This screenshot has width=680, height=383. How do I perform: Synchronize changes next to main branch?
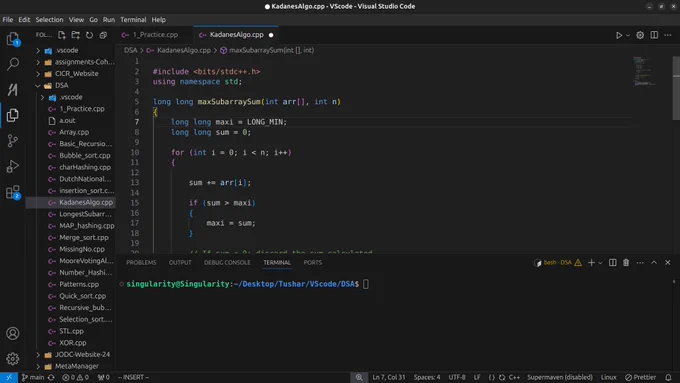51,377
